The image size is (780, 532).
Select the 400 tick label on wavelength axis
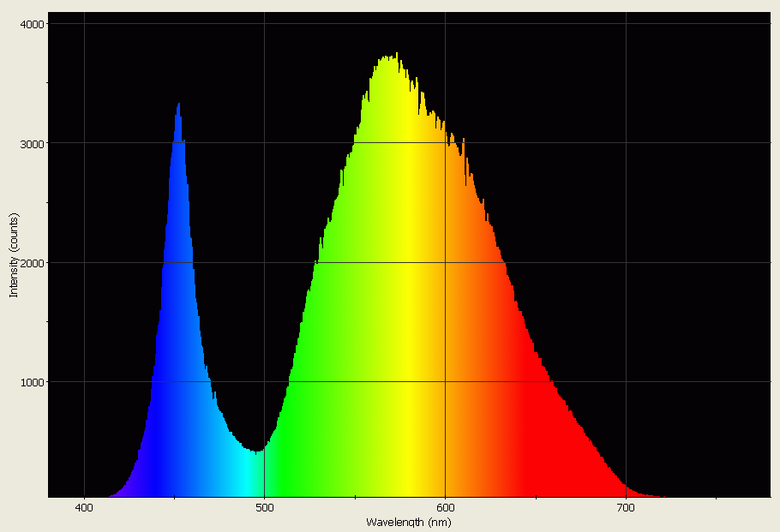[85, 509]
